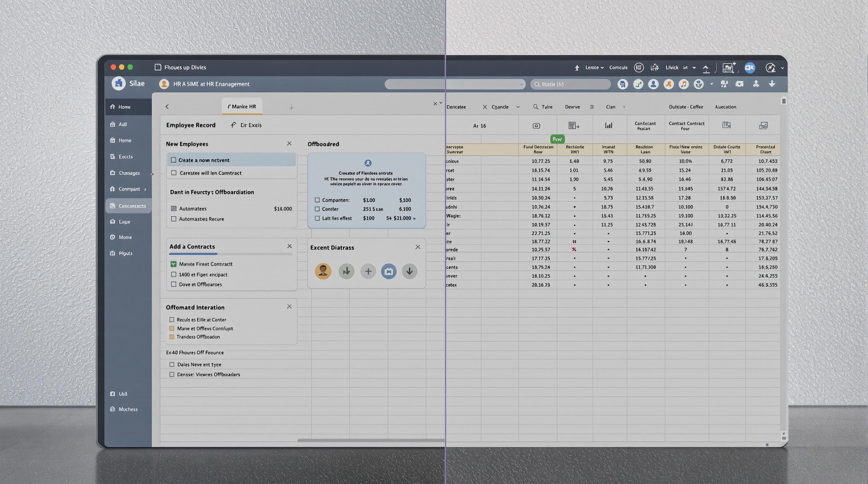This screenshot has width=868, height=484.
Task: Click the add-list icon in the spreadsheet header
Action: (574, 125)
